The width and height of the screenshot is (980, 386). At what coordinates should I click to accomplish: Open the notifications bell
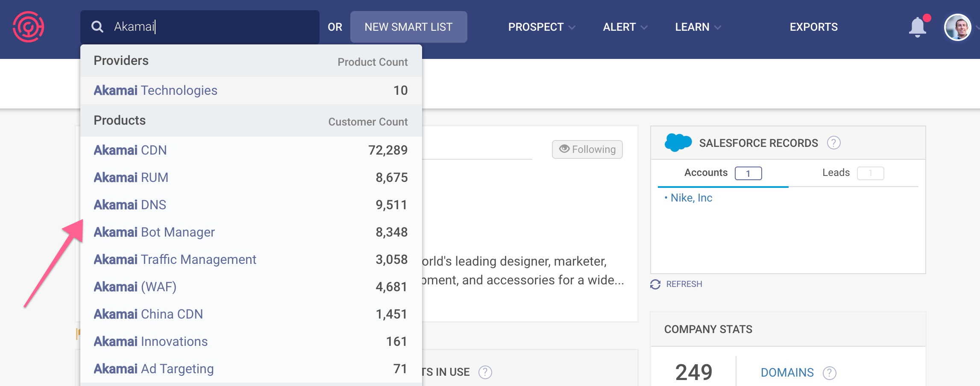tap(917, 27)
